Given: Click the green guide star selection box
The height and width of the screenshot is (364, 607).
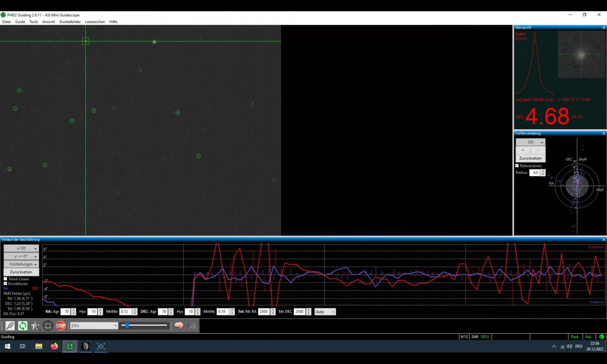Looking at the screenshot, I should point(85,41).
